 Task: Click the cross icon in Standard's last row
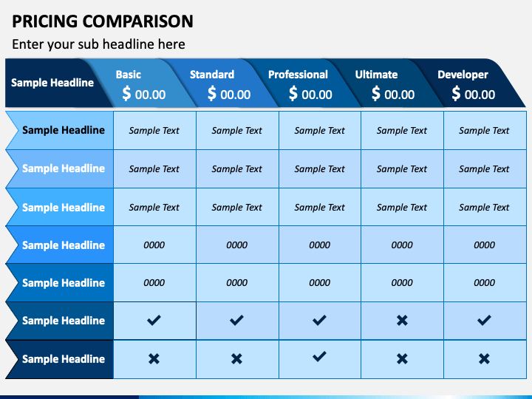pyautogui.click(x=237, y=358)
